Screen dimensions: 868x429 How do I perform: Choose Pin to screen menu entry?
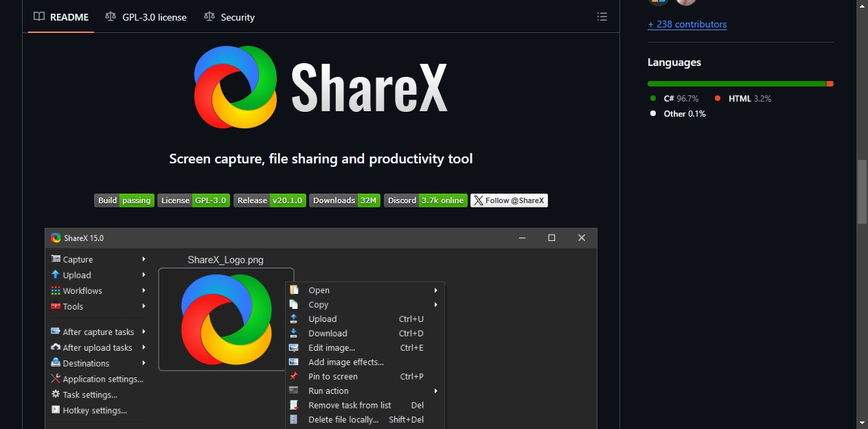click(x=365, y=377)
